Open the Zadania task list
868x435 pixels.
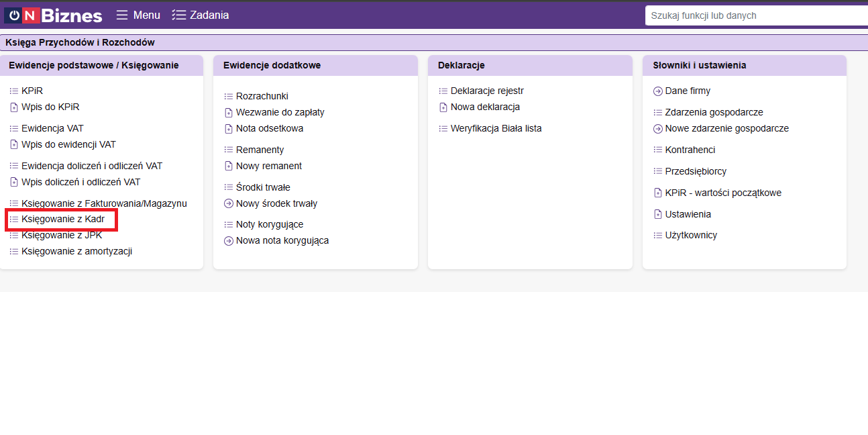pos(201,15)
